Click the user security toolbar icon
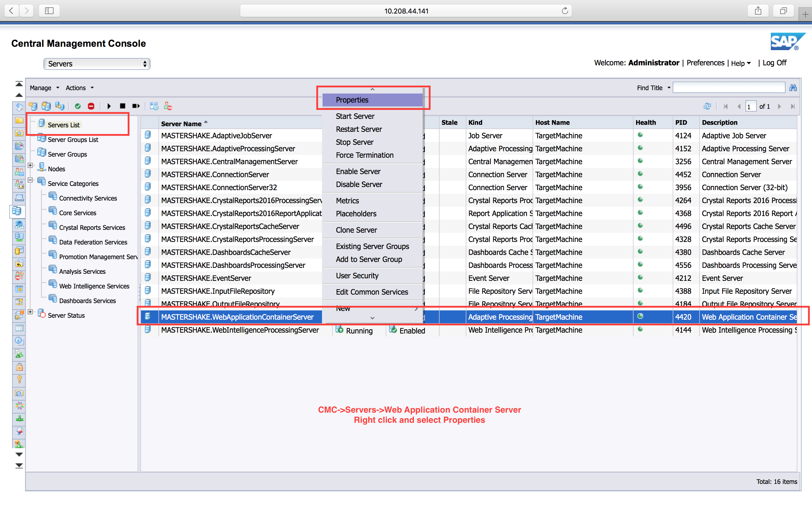This screenshot has width=812, height=507. [x=168, y=106]
